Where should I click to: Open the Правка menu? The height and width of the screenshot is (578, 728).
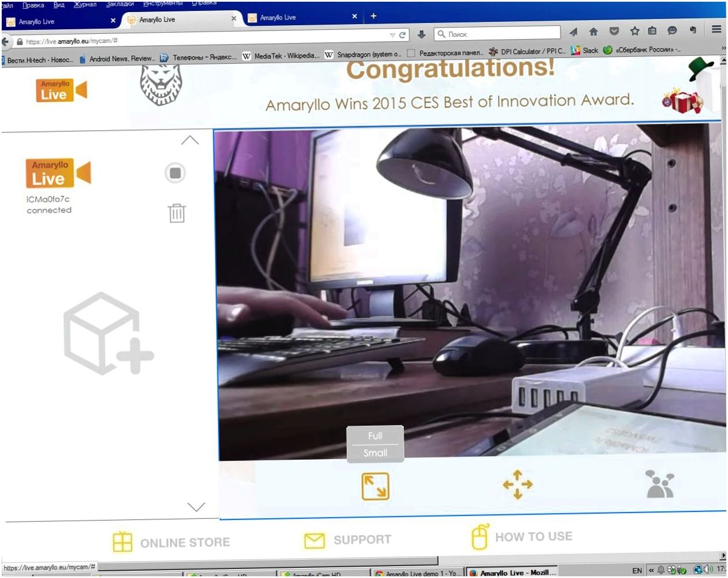click(33, 5)
